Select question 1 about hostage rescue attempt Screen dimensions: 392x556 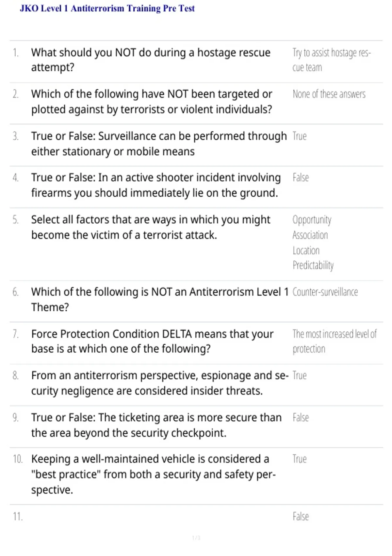pos(151,60)
